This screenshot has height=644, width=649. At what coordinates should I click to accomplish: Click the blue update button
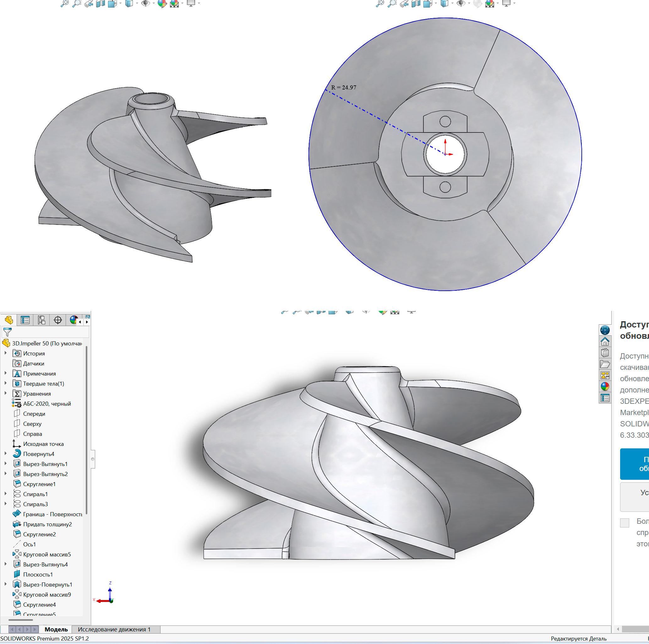coord(635,464)
